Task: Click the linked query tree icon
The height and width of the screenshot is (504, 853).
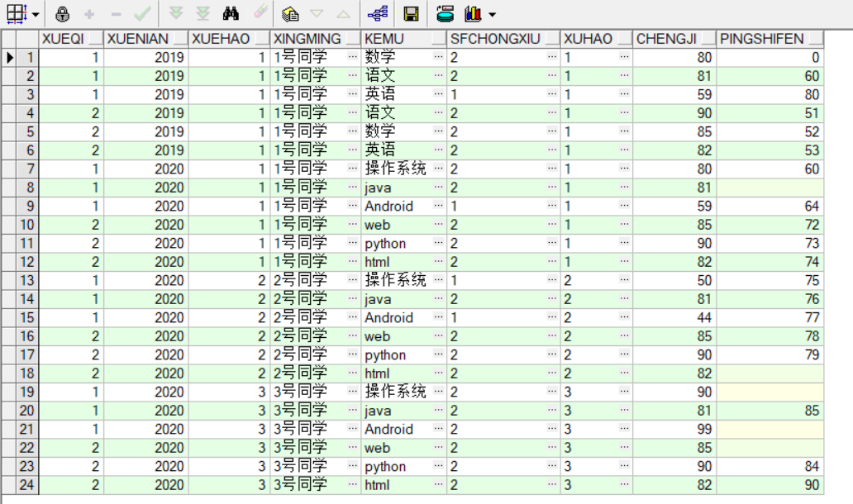Action: 378,14
